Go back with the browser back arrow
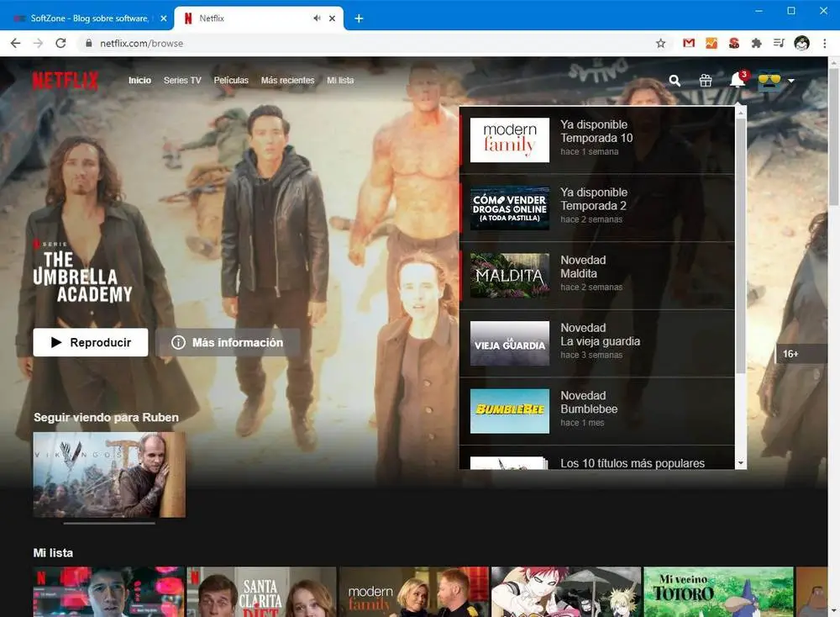Viewport: 840px width, 617px height. 15,43
